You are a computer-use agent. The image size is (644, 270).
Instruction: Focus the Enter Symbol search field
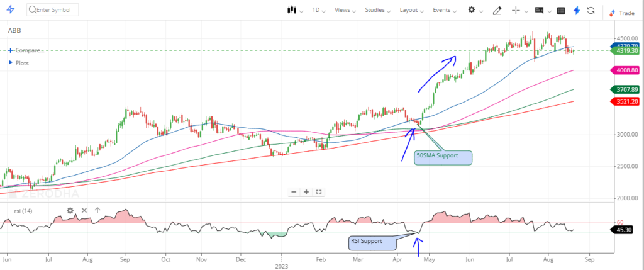(53, 10)
